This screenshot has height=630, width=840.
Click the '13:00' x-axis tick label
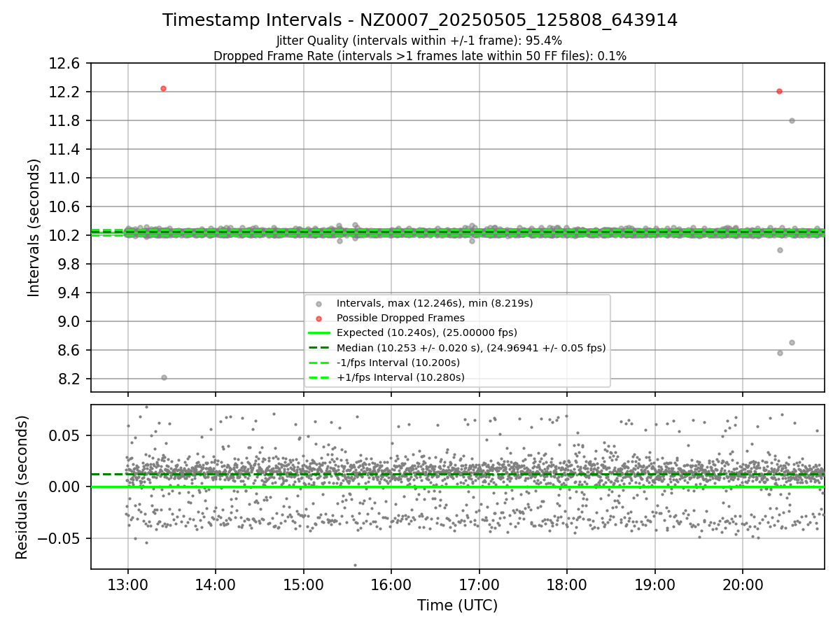click(x=127, y=584)
